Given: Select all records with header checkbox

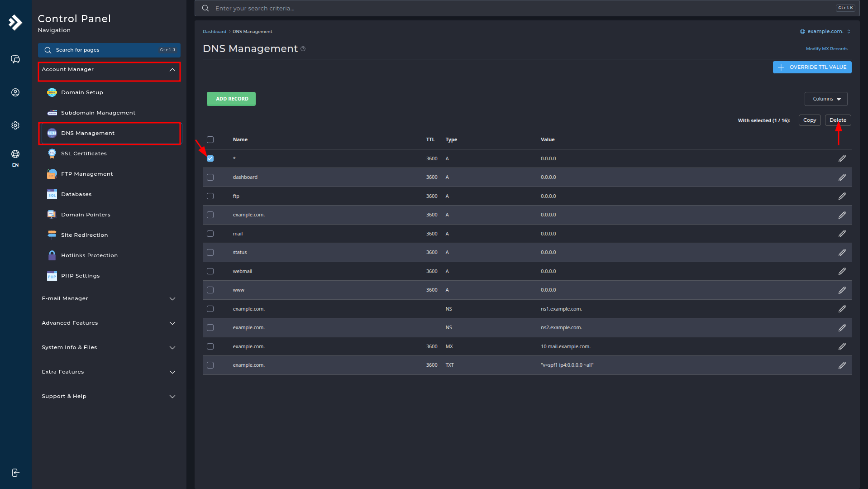Looking at the screenshot, I should click(x=210, y=139).
